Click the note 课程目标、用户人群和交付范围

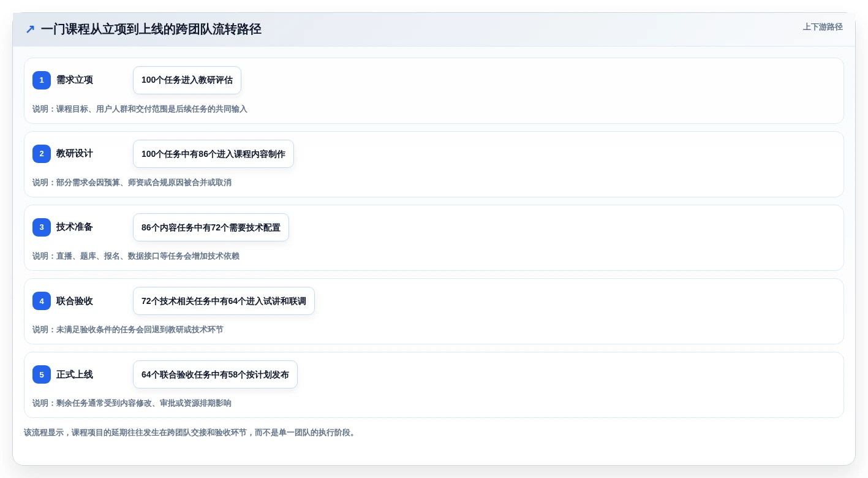(x=140, y=109)
